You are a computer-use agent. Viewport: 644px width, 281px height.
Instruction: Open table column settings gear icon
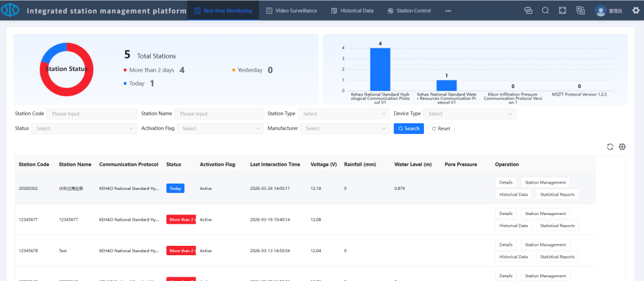(622, 146)
